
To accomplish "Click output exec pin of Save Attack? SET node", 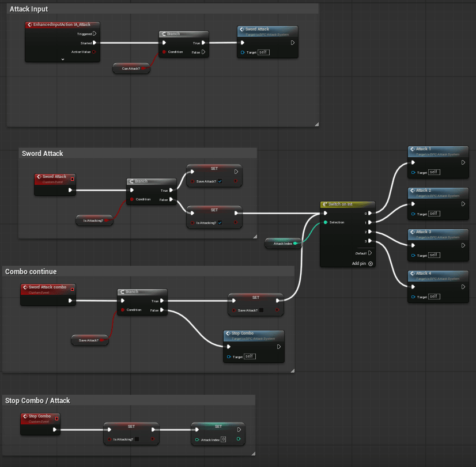I will click(236, 172).
